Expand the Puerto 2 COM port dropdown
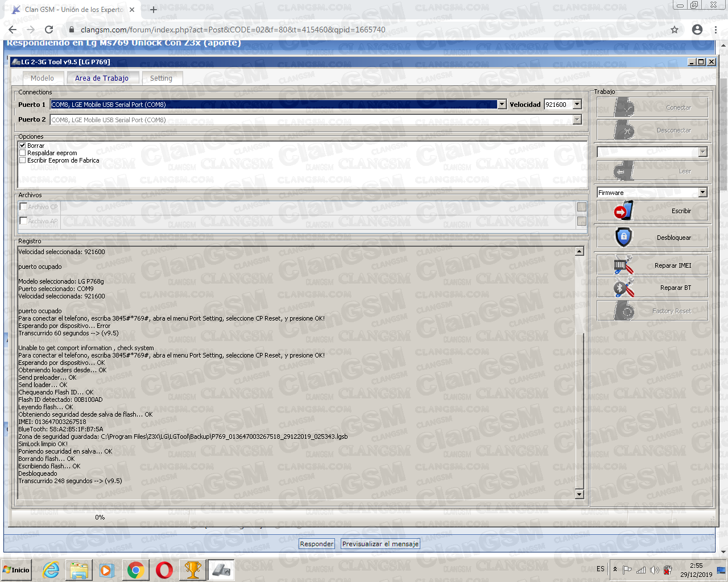 coord(577,120)
